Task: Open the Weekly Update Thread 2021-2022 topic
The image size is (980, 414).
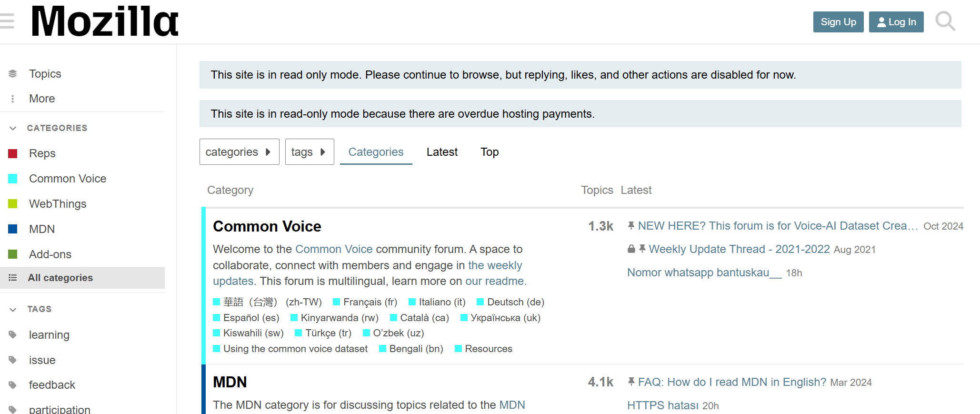Action: (739, 249)
